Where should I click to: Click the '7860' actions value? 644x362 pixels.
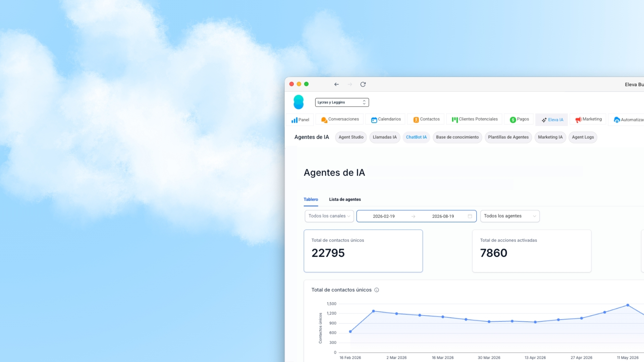click(x=493, y=253)
